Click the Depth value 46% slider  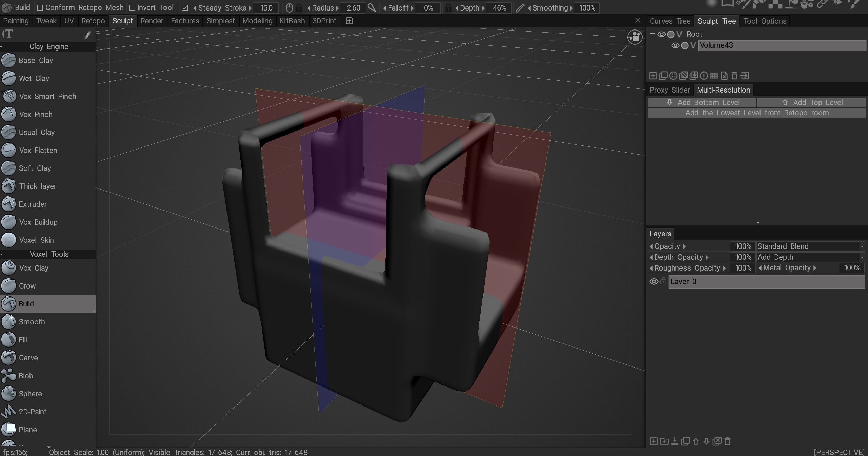(x=499, y=8)
